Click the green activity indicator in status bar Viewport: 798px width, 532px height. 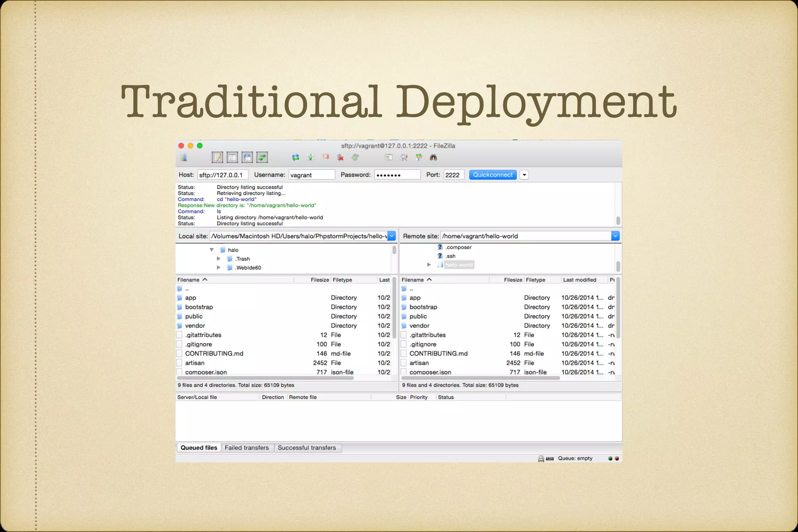tap(610, 458)
